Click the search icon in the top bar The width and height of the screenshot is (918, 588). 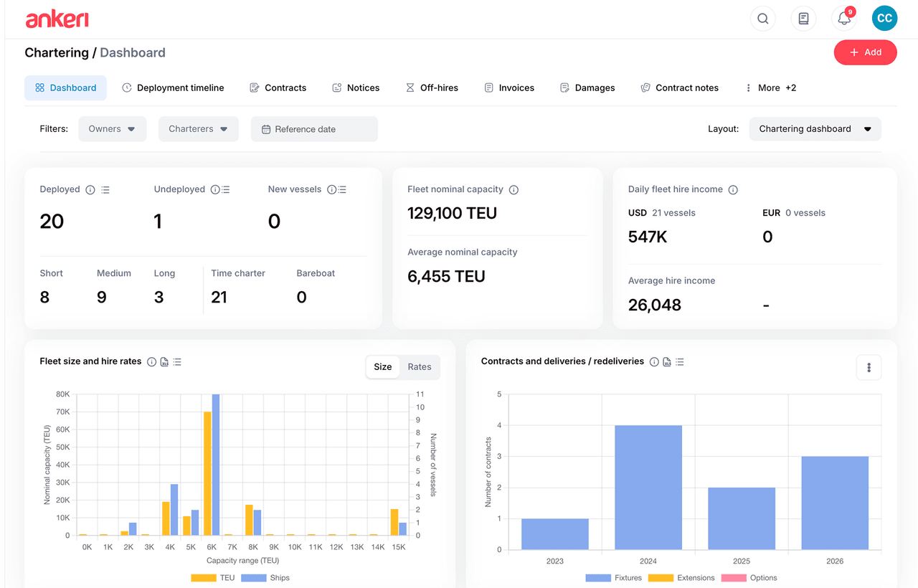[762, 18]
